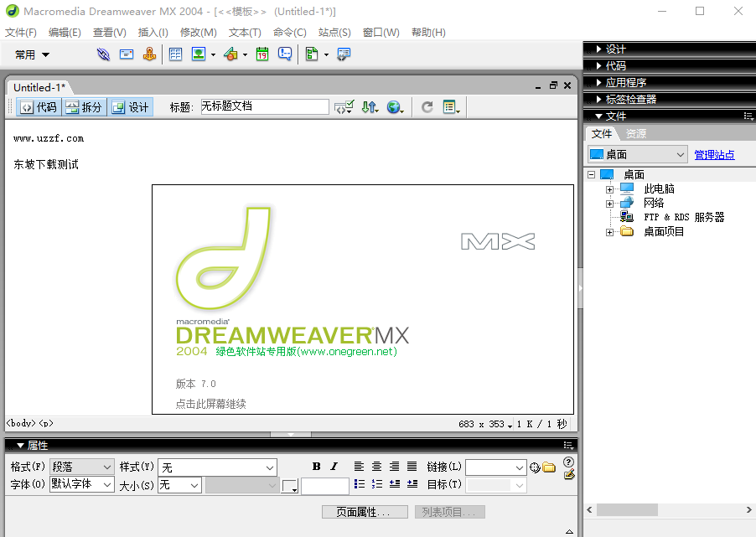The width and height of the screenshot is (756, 537).
Task: Select the Insert Table icon
Action: point(175,54)
